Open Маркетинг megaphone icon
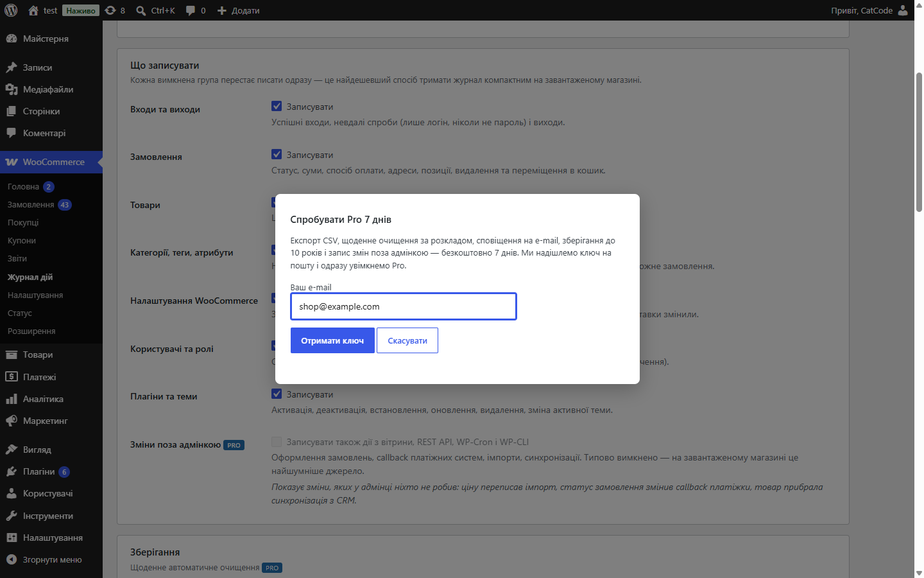The image size is (924, 578). [12, 421]
